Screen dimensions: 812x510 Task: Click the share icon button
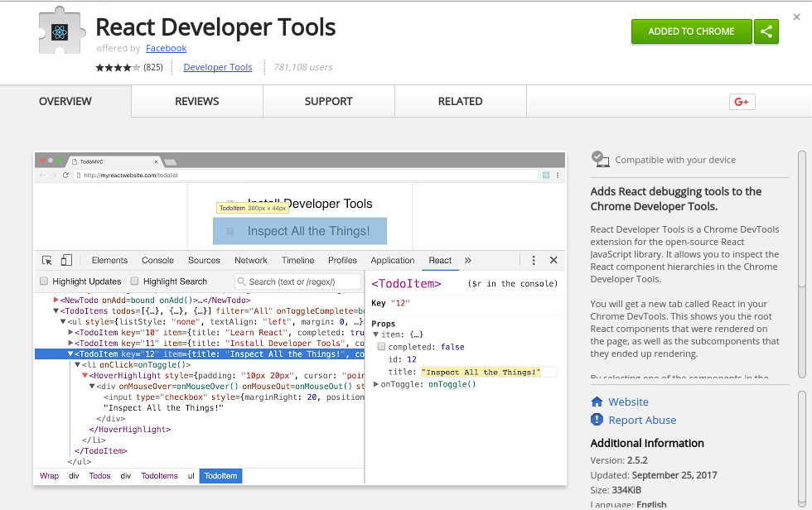(x=766, y=31)
